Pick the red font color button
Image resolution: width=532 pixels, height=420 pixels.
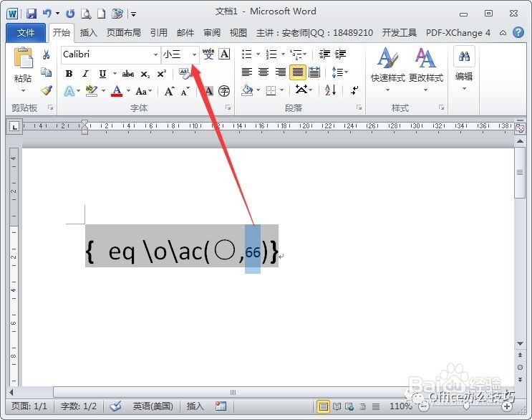point(117,91)
